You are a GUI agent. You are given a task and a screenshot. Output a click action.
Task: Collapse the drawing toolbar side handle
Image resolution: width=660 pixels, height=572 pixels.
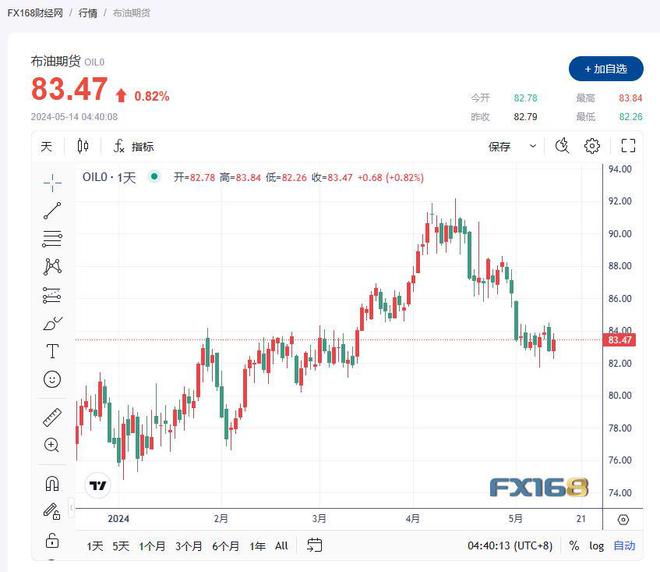[72, 508]
